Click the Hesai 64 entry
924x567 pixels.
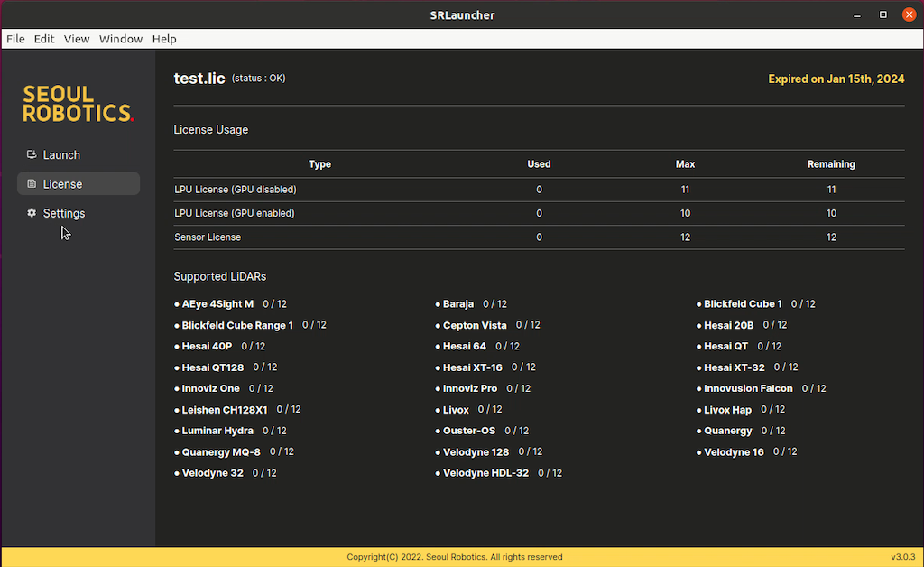point(477,347)
